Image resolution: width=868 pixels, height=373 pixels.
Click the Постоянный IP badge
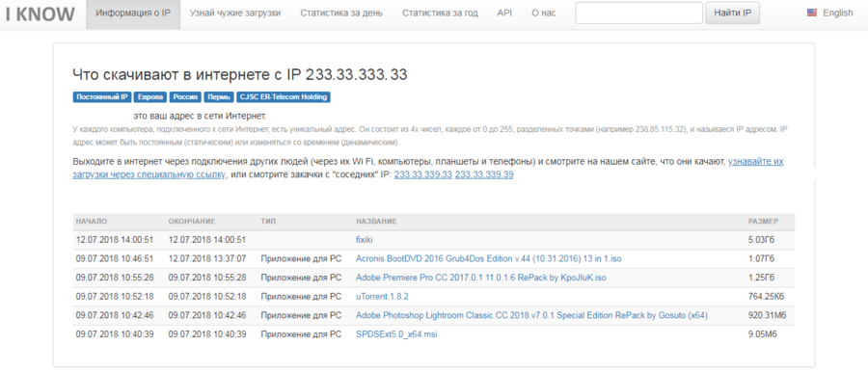(102, 97)
